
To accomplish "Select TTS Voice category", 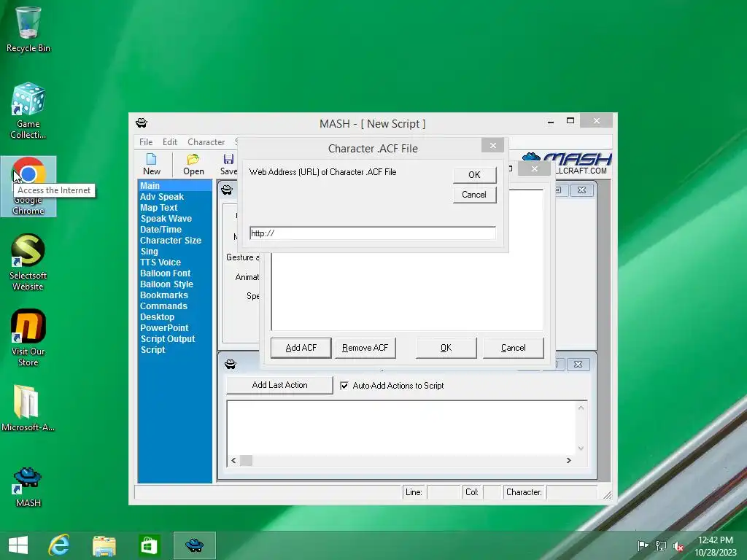I will click(x=175, y=262).
